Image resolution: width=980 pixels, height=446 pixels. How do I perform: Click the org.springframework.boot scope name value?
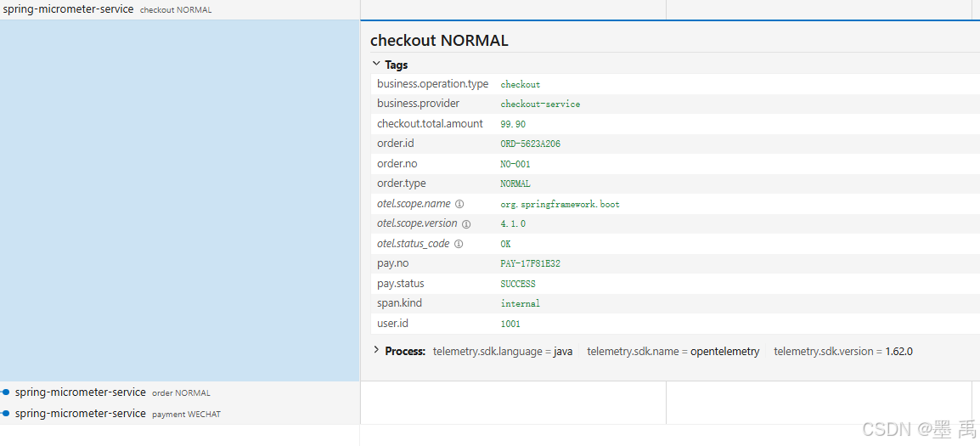click(560, 204)
